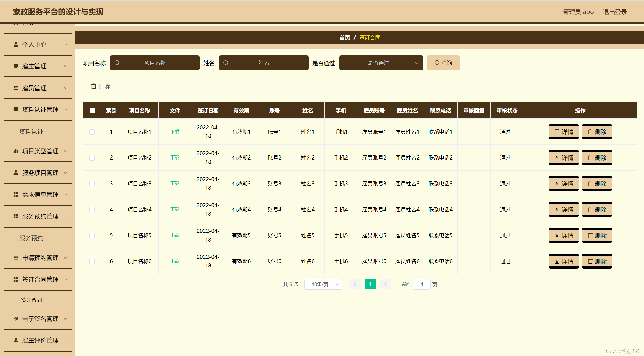This screenshot has width=644, height=356.
Task: Click the list icon beside 雇员管理
Action: (16, 88)
